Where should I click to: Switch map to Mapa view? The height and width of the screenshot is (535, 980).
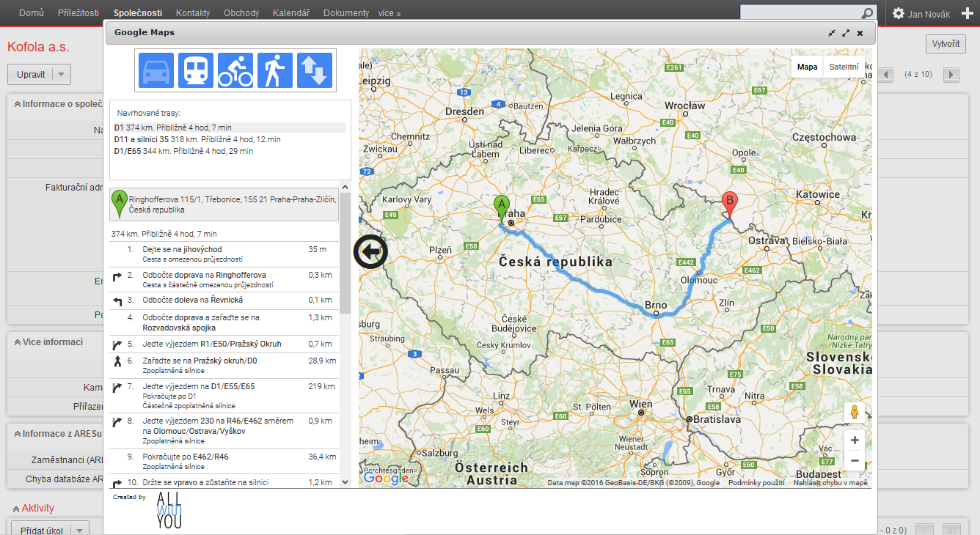point(808,67)
